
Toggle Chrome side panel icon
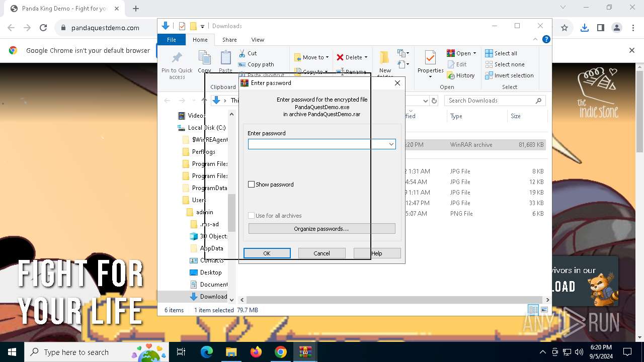coord(600,28)
